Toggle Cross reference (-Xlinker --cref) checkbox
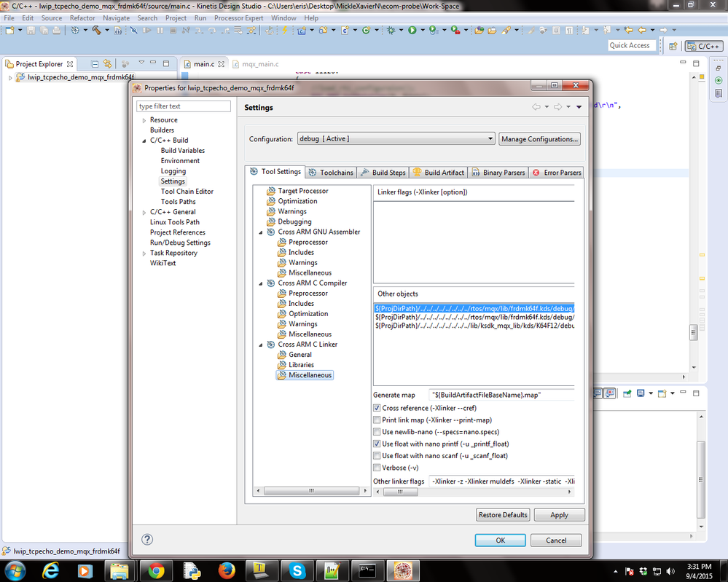The height and width of the screenshot is (582, 728). coord(377,408)
